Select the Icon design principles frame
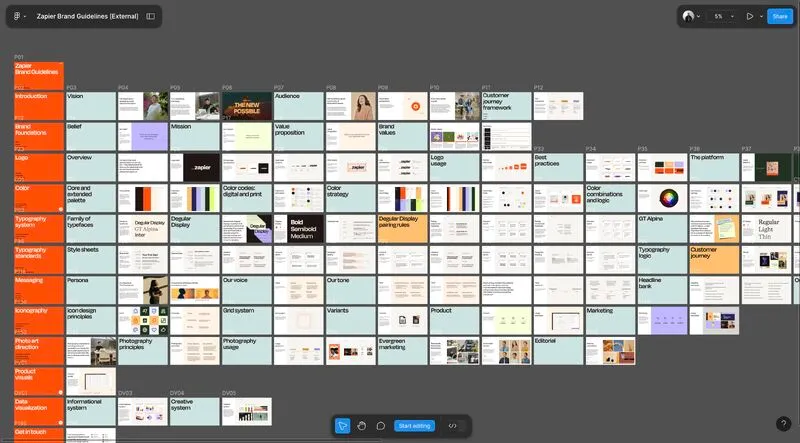Viewport: 800px width, 443px height. [x=91, y=321]
